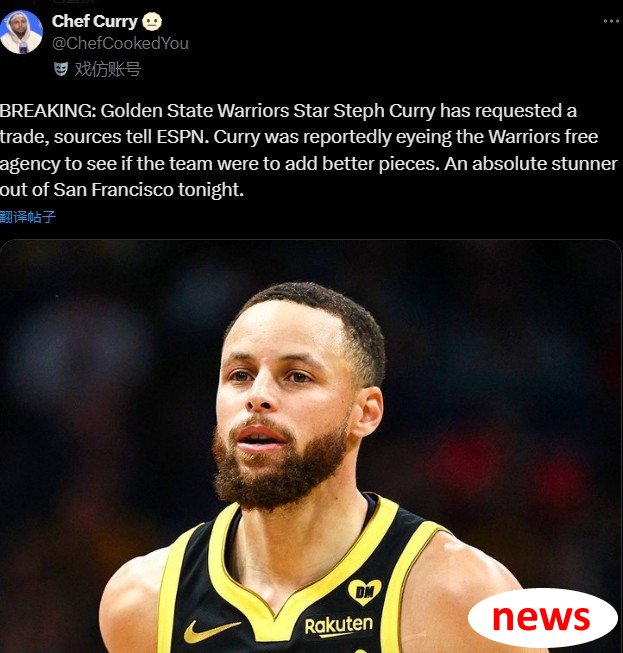This screenshot has width=623, height=653.
Task: Click Golden State Warriors text in post
Action: (x=195, y=111)
